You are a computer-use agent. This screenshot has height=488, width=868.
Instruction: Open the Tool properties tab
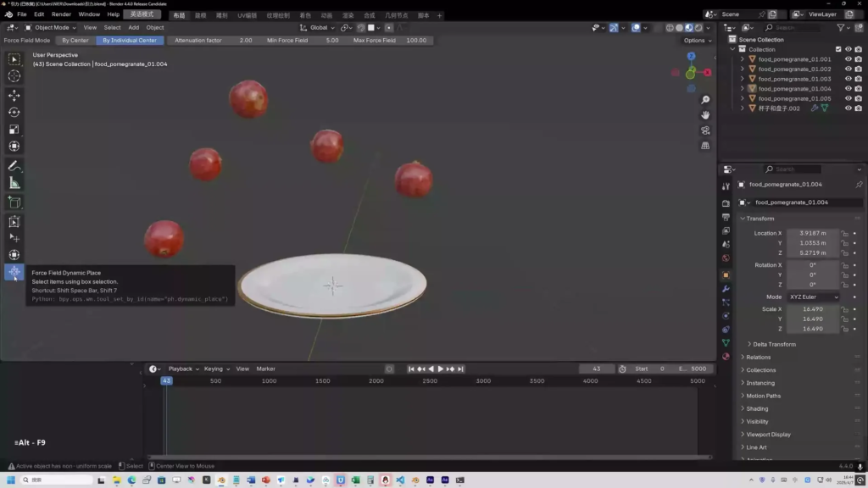click(726, 186)
